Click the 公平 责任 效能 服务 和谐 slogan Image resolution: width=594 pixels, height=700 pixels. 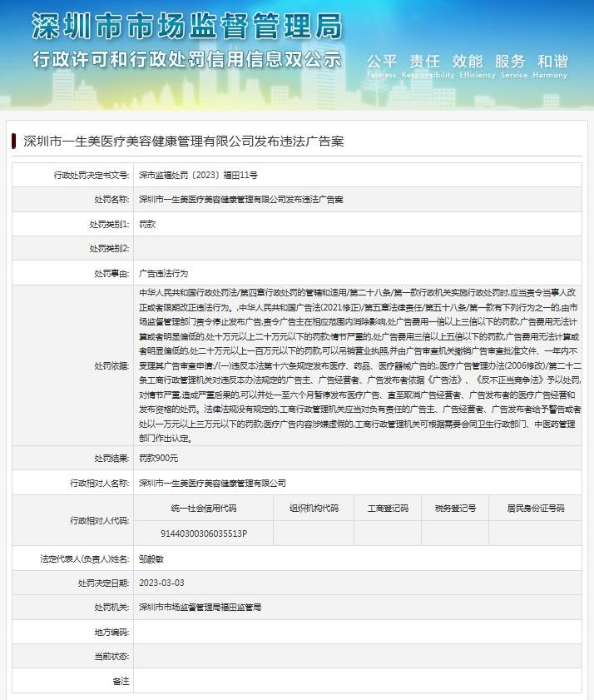tap(467, 62)
